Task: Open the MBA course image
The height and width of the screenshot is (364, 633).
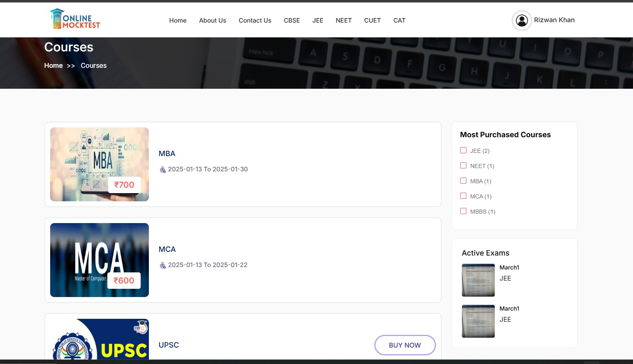Action: tap(99, 164)
